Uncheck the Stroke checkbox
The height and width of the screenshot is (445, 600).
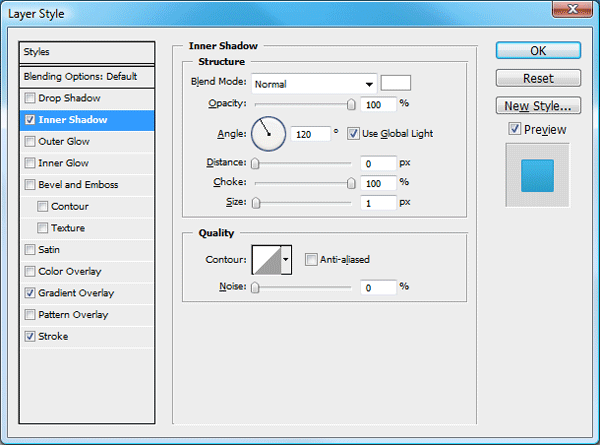(x=30, y=337)
